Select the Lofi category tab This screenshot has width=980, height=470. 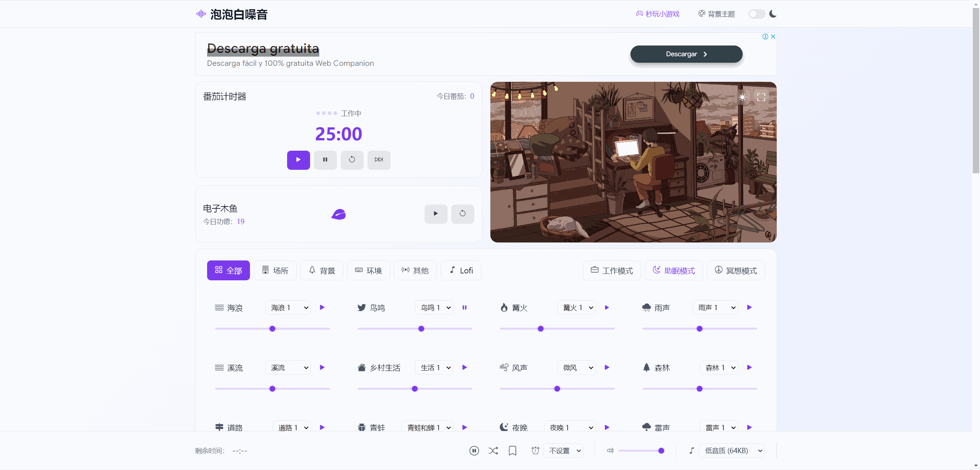[461, 271]
